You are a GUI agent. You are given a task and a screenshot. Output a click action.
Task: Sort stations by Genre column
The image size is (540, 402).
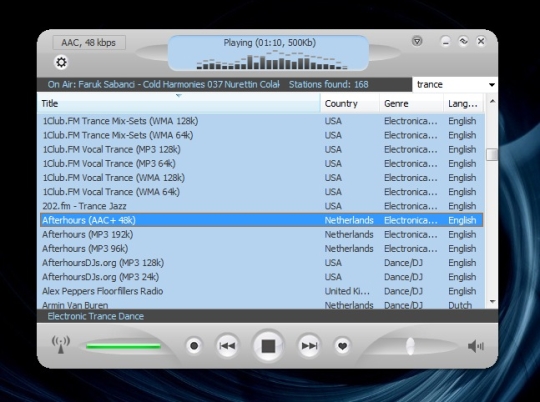[412, 103]
